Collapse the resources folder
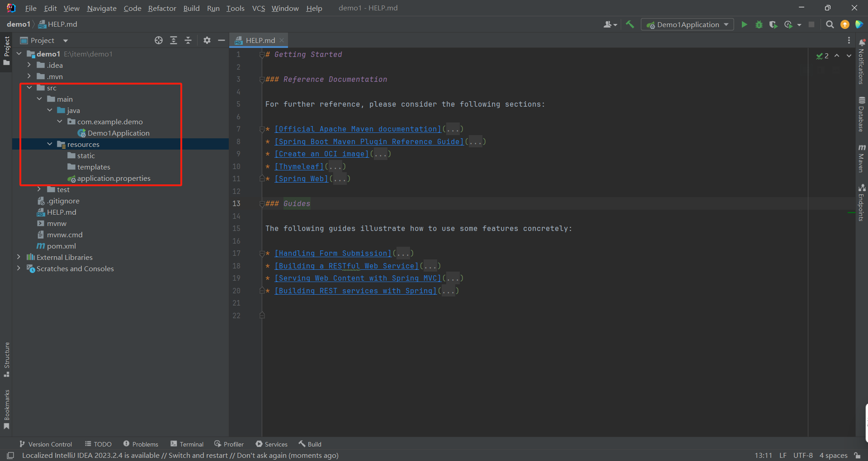This screenshot has height=461, width=868. (x=50, y=144)
